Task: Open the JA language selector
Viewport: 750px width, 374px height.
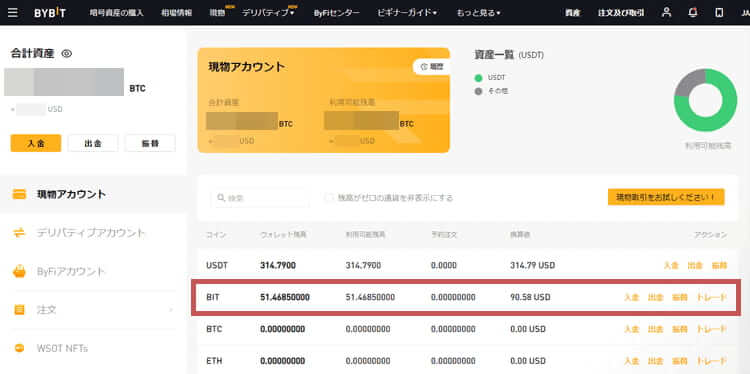Action: 745,13
